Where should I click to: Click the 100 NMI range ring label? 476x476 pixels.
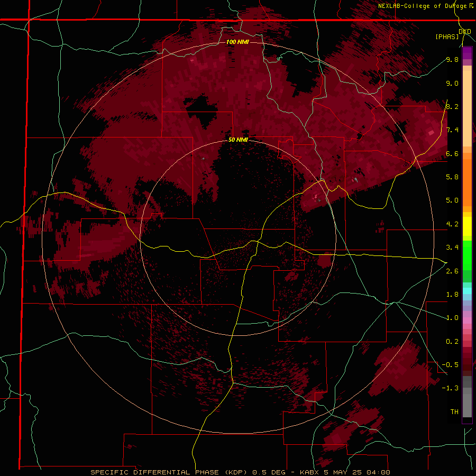tap(237, 42)
